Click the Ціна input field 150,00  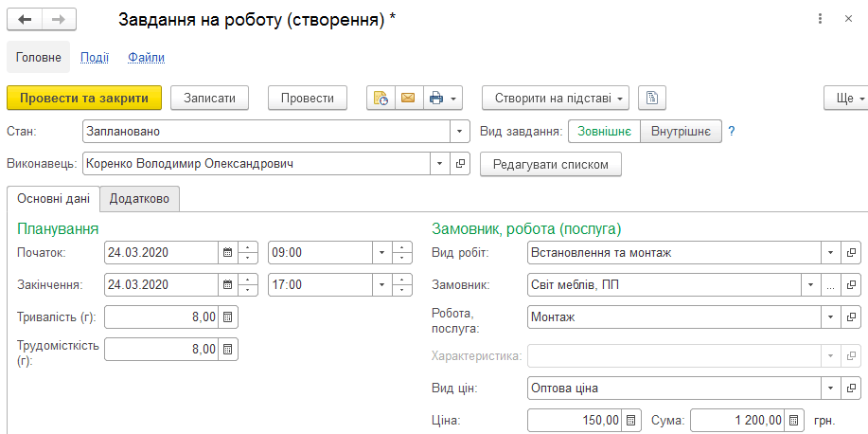pyautogui.click(x=575, y=420)
